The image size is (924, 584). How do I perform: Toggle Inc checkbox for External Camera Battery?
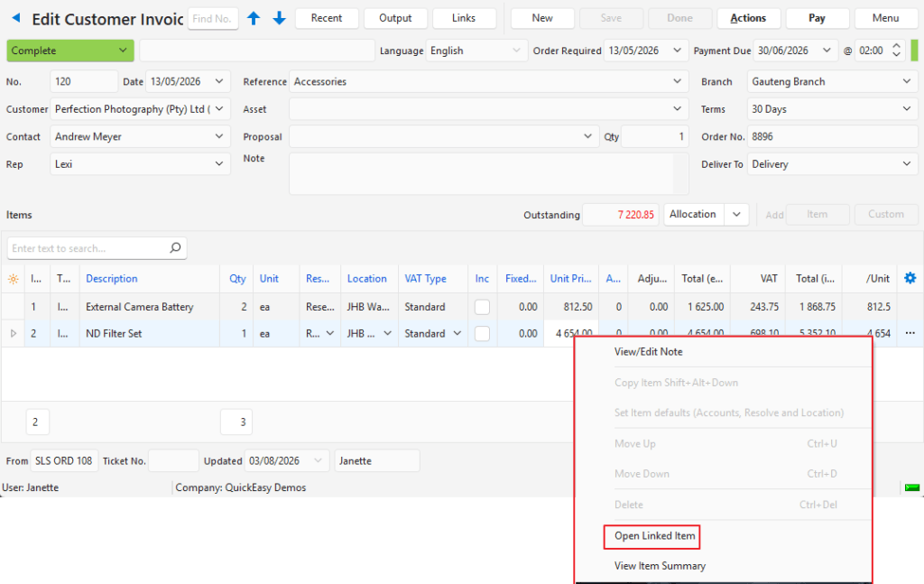pyautogui.click(x=482, y=306)
